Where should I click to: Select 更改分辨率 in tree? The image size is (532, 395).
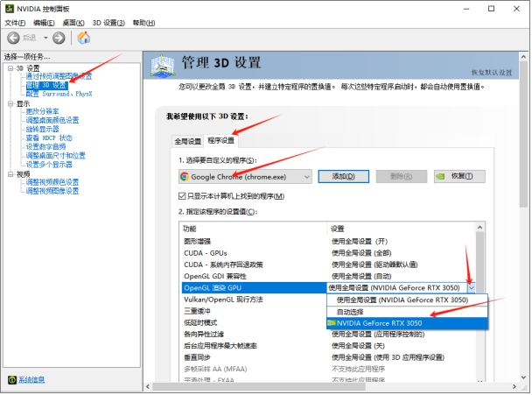(42, 111)
